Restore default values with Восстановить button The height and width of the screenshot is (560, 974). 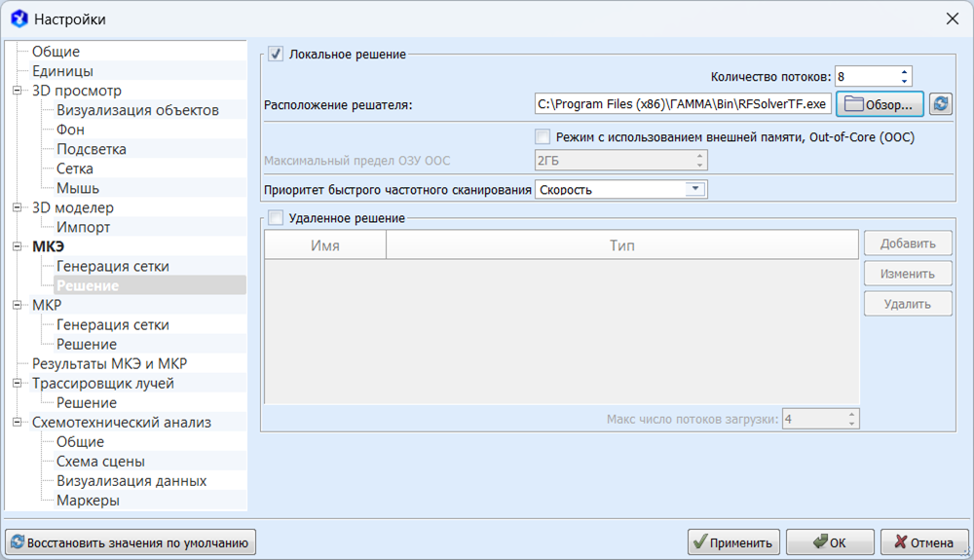pyautogui.click(x=131, y=542)
